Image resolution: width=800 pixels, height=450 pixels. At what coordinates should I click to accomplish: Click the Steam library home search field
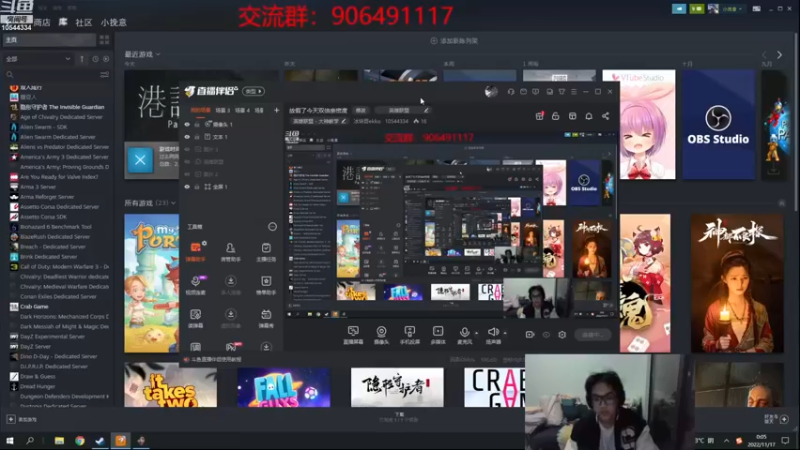49,40
